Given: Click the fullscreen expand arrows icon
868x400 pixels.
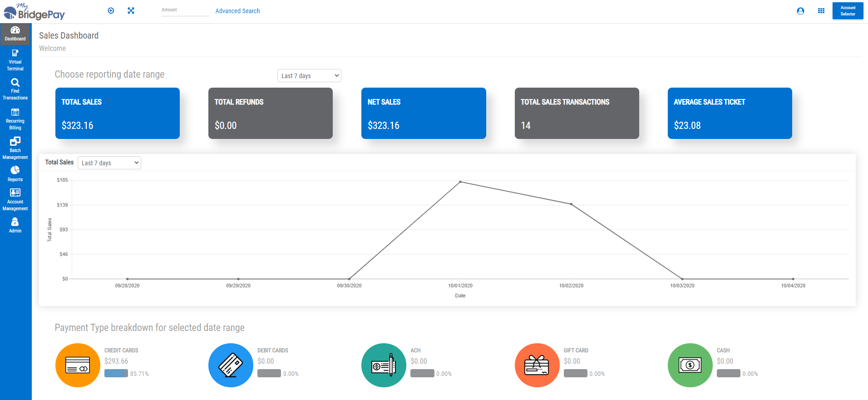Looking at the screenshot, I should [x=131, y=10].
